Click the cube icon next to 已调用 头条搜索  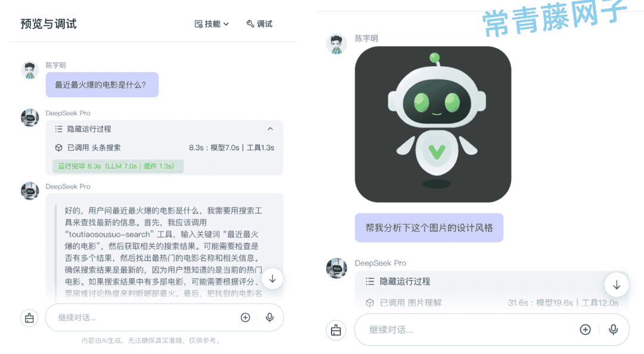[x=58, y=148]
